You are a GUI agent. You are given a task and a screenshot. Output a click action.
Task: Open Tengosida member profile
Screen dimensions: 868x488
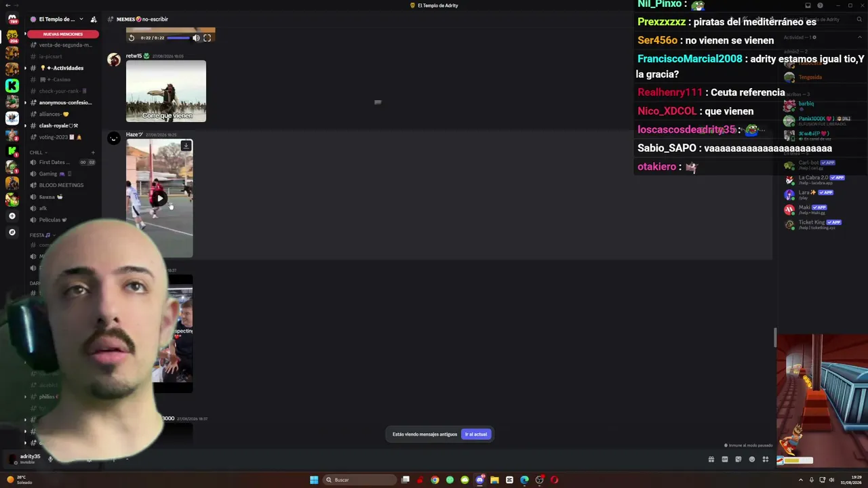pos(810,77)
